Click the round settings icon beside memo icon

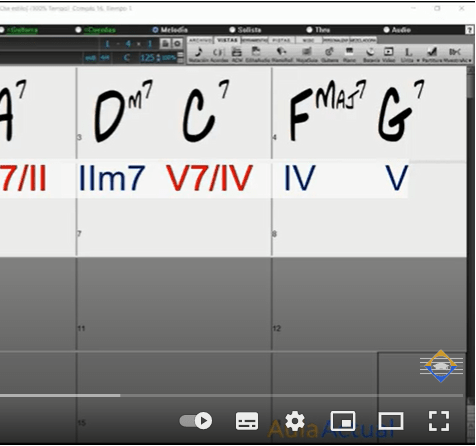click(x=177, y=43)
